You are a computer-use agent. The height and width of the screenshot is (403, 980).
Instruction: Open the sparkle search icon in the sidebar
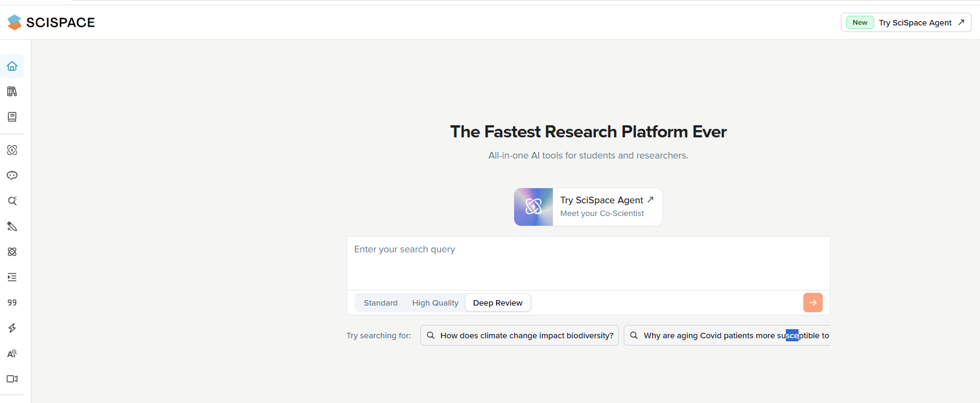(12, 201)
